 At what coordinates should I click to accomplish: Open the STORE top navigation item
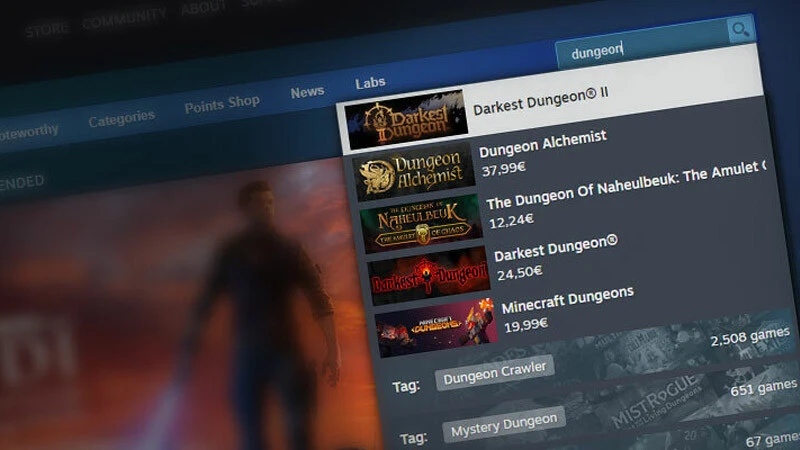point(46,30)
